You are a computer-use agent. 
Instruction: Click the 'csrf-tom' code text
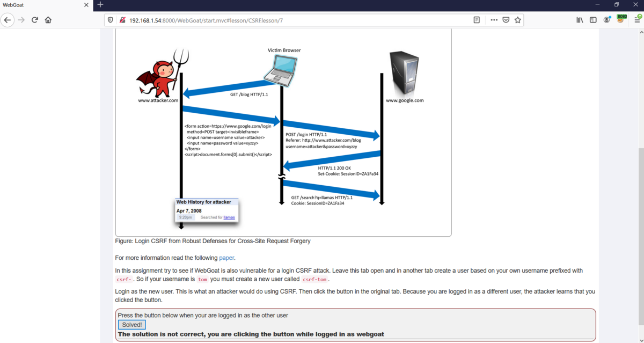pos(315,280)
